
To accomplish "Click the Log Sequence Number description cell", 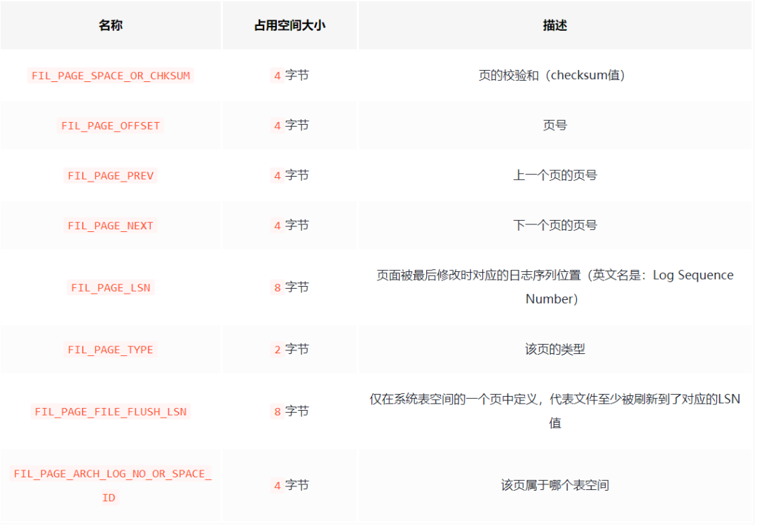I will tap(554, 287).
